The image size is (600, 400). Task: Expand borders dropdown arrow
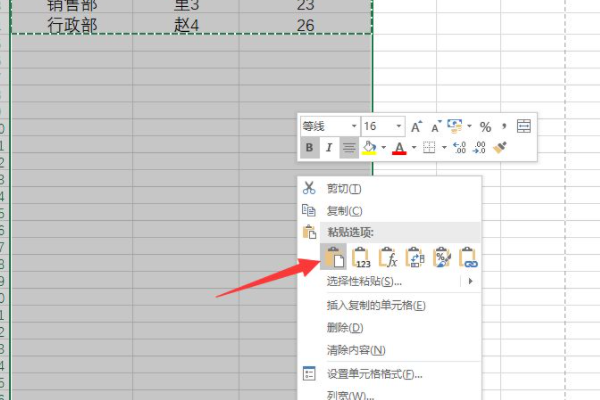444,147
